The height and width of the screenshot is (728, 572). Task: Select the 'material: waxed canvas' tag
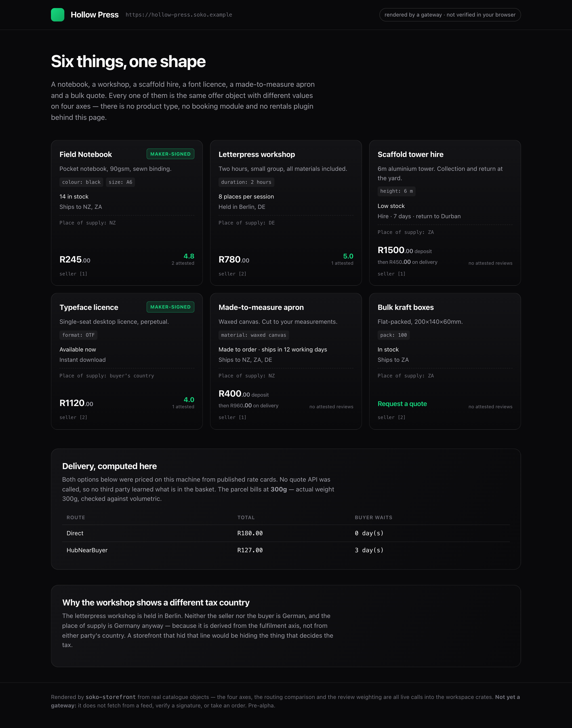tap(254, 335)
